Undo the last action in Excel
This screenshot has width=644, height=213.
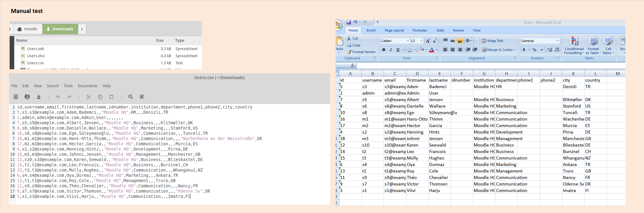point(355,22)
